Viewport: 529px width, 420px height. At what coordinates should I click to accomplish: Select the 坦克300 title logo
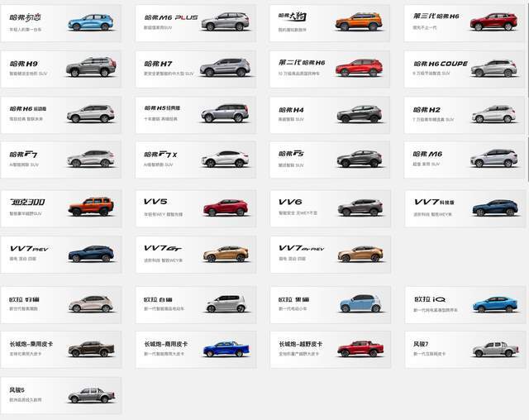click(x=27, y=202)
